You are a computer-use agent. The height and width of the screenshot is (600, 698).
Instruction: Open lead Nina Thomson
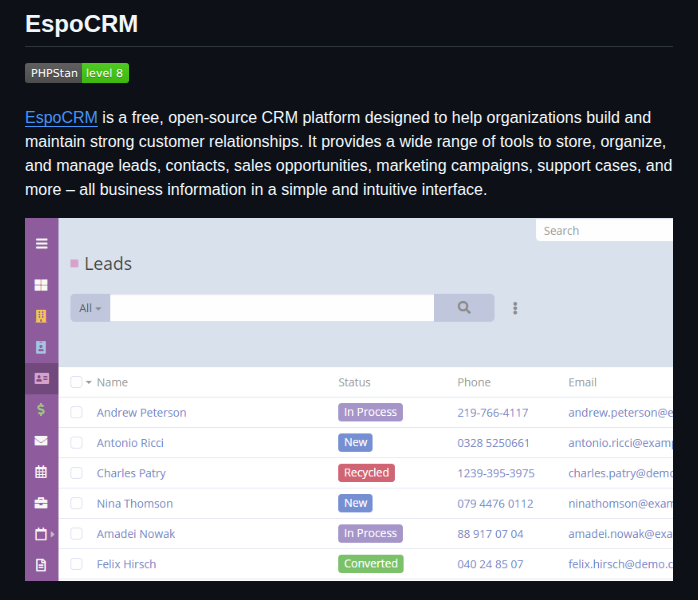tap(135, 503)
